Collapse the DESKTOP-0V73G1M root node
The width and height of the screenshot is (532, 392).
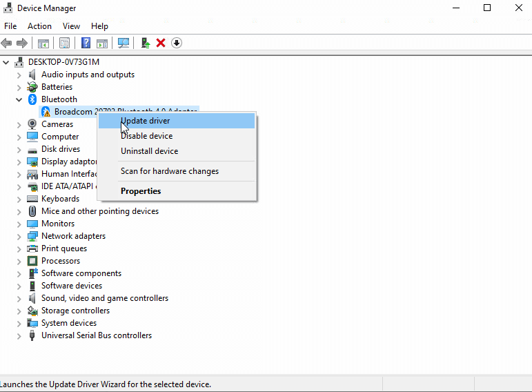pos(6,62)
